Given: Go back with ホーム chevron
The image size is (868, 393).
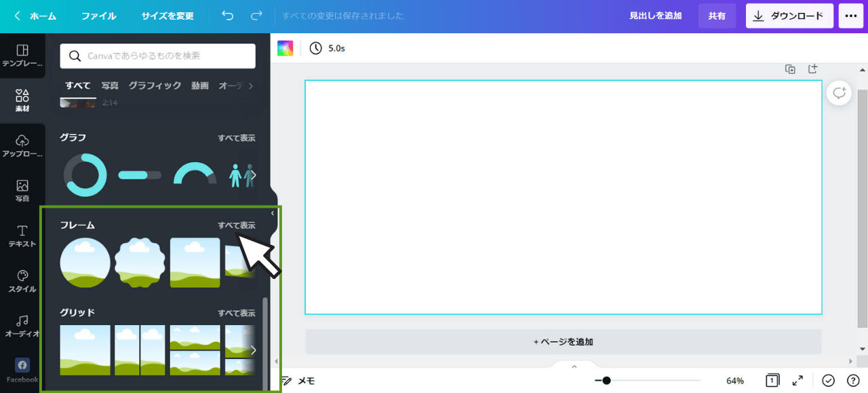Looking at the screenshot, I should click(x=35, y=16).
